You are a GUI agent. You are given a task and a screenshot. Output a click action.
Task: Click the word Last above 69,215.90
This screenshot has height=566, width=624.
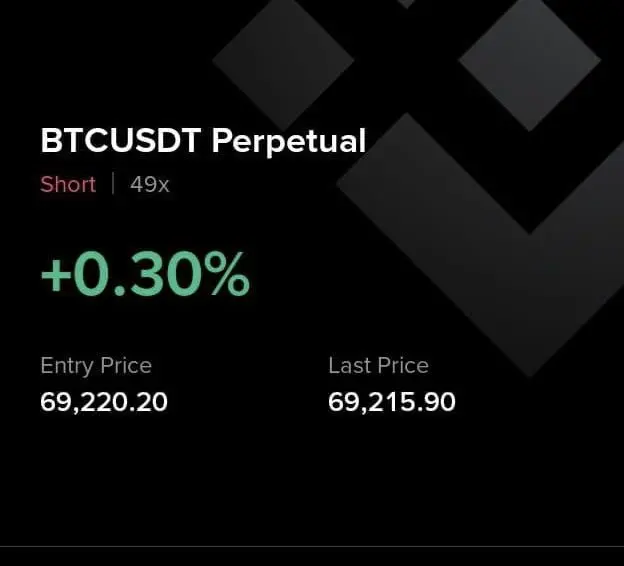click(x=350, y=365)
